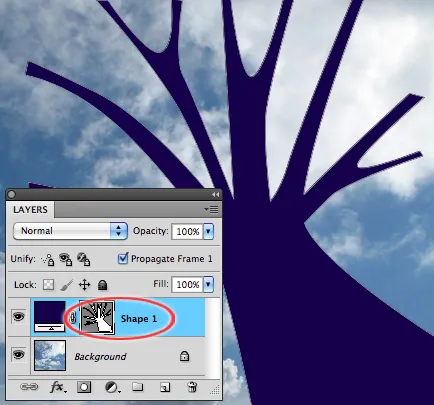Delete layer with the trash icon
434x405 pixels.
tap(192, 387)
